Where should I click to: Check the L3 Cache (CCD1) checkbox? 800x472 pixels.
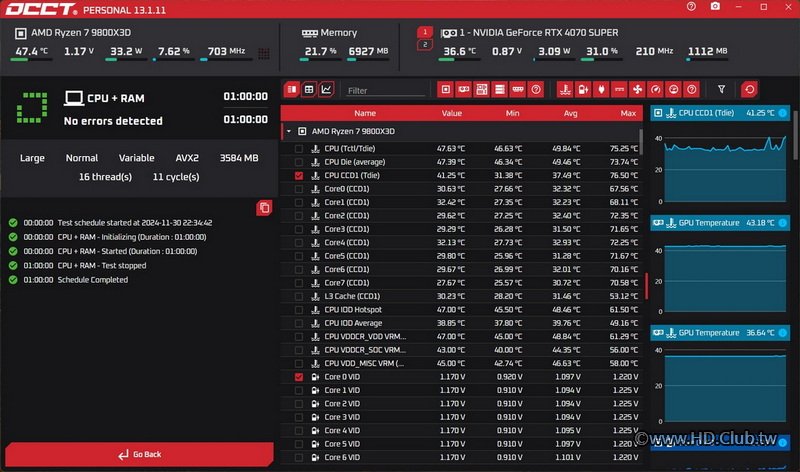point(299,296)
